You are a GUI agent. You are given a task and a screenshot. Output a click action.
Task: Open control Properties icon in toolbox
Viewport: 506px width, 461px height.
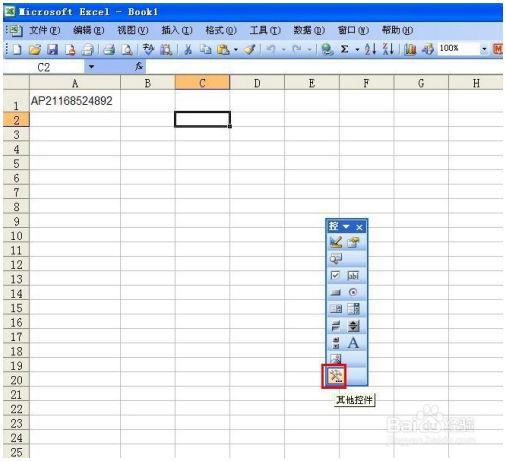tap(353, 242)
